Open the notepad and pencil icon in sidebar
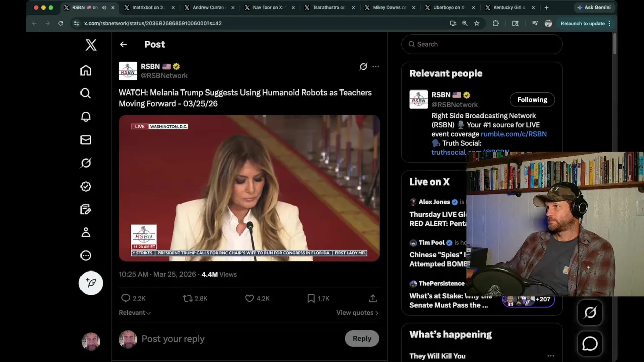The image size is (644, 362). pyautogui.click(x=86, y=209)
